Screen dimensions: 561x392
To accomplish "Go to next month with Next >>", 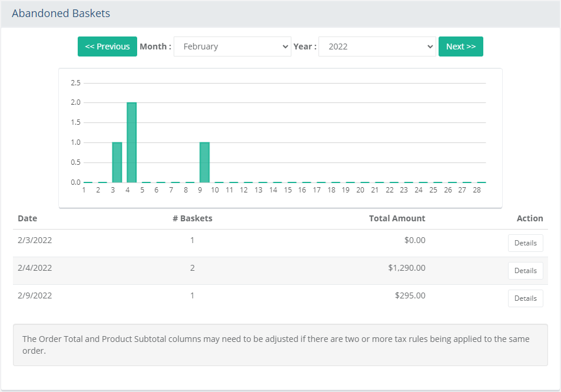I will (460, 46).
